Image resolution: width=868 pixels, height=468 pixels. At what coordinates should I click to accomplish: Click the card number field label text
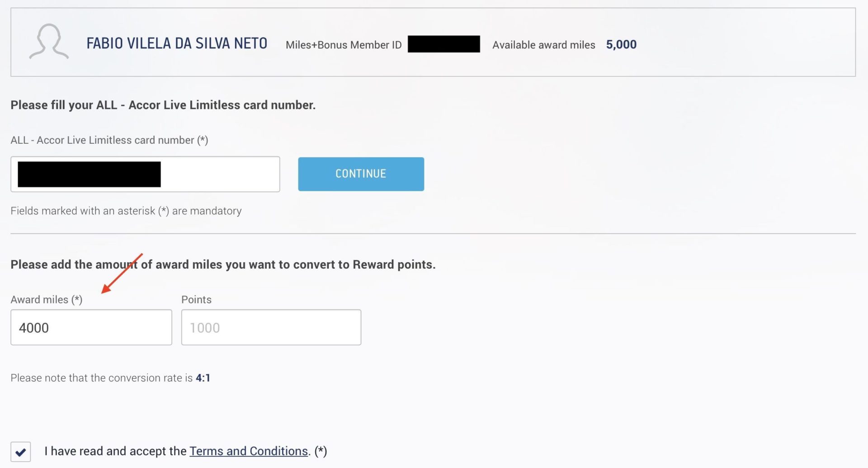point(109,140)
